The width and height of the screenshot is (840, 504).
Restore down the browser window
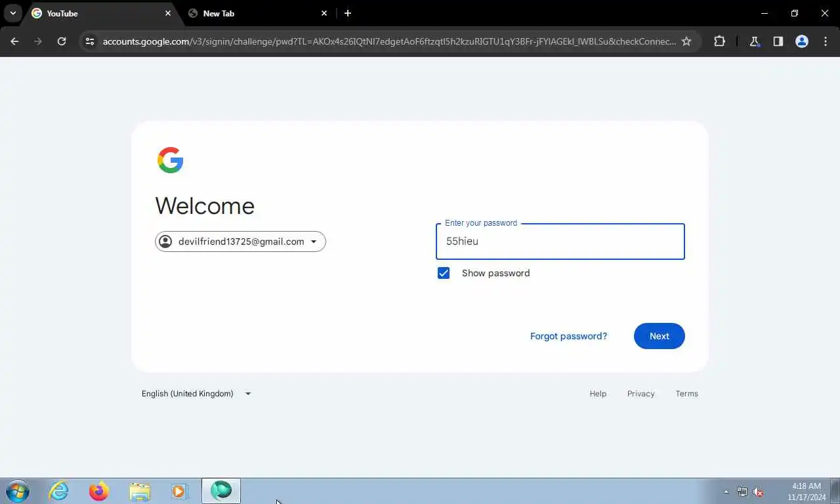click(x=794, y=13)
